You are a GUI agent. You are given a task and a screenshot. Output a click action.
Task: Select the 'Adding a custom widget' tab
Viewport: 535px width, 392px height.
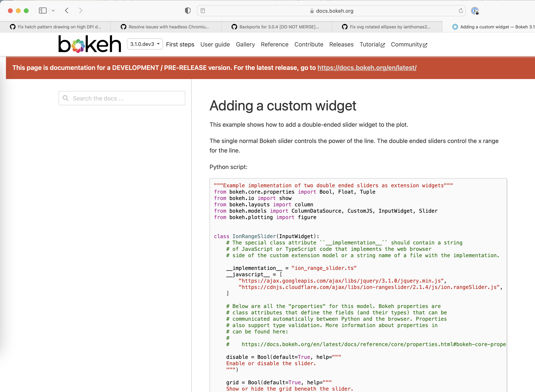coord(489,27)
